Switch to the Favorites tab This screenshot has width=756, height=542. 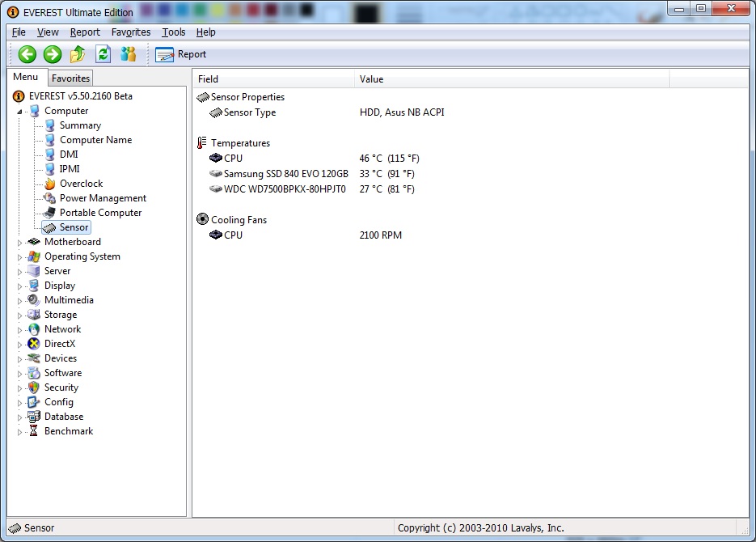click(x=70, y=78)
